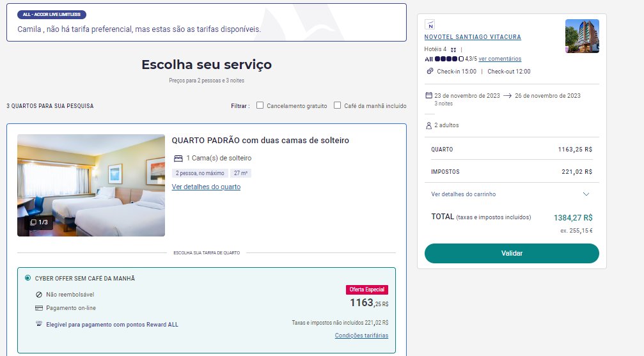
Task: Click the 1163,25 R$ rate price
Action: pos(369,303)
